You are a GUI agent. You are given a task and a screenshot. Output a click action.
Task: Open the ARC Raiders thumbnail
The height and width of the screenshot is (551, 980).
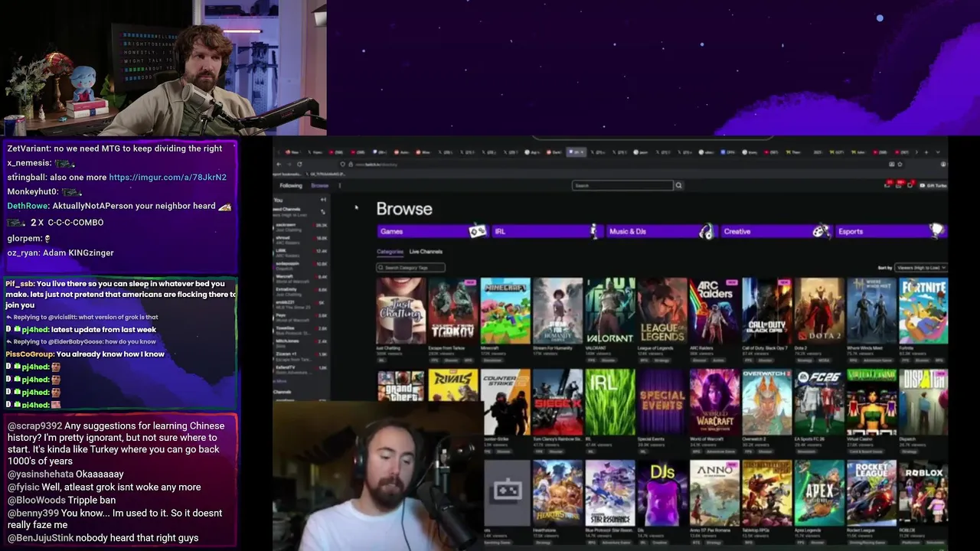(x=714, y=311)
